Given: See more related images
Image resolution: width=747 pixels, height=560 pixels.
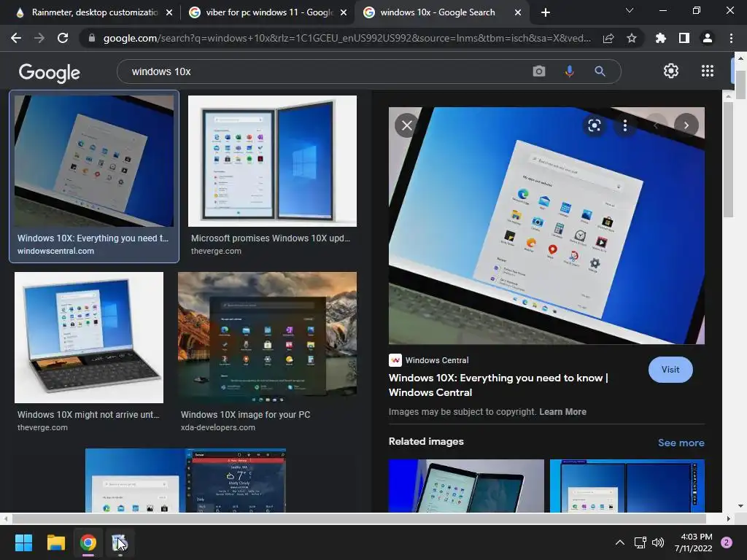Looking at the screenshot, I should click(x=681, y=443).
